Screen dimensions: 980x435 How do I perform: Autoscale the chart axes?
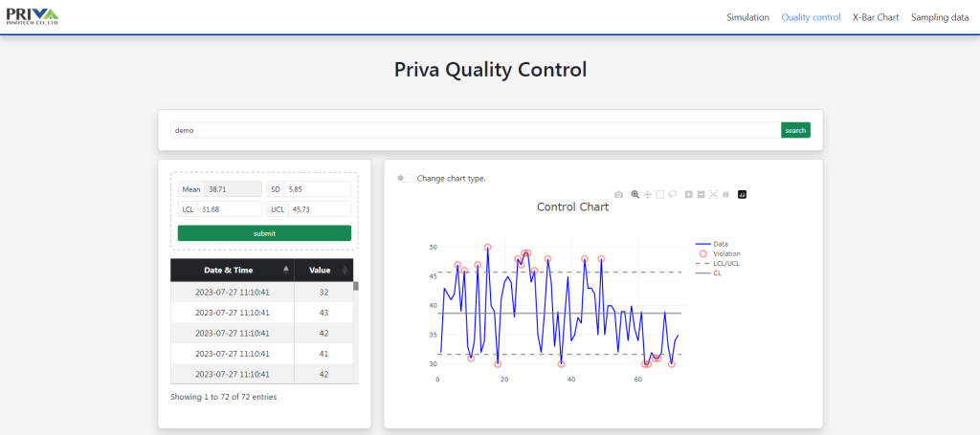[714, 194]
